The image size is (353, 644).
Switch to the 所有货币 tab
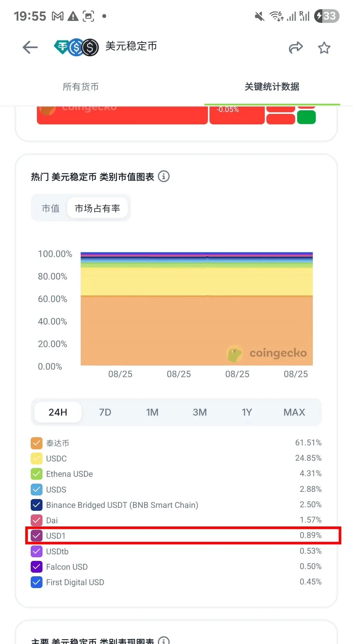[81, 87]
